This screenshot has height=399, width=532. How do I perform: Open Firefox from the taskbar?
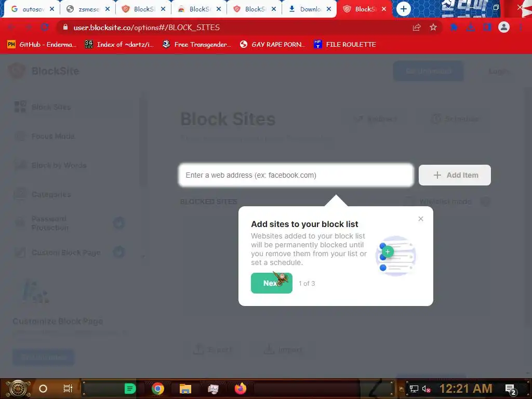pyautogui.click(x=241, y=389)
